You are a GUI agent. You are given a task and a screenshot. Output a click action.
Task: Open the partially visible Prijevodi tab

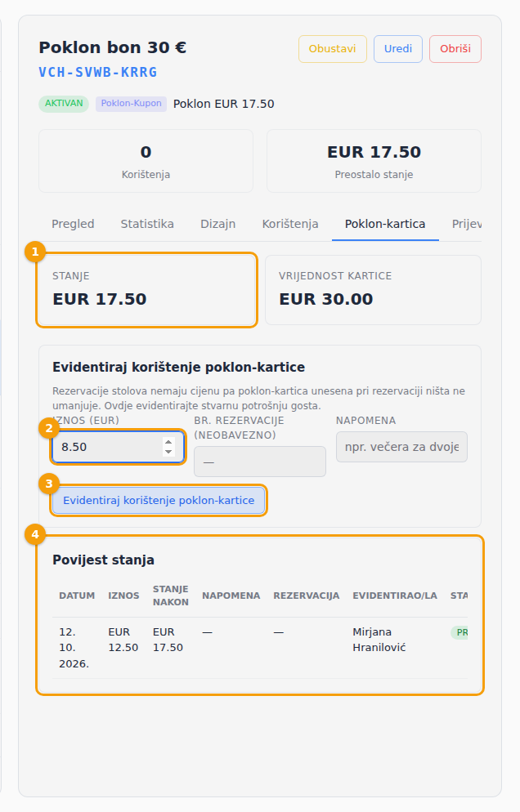pos(466,224)
